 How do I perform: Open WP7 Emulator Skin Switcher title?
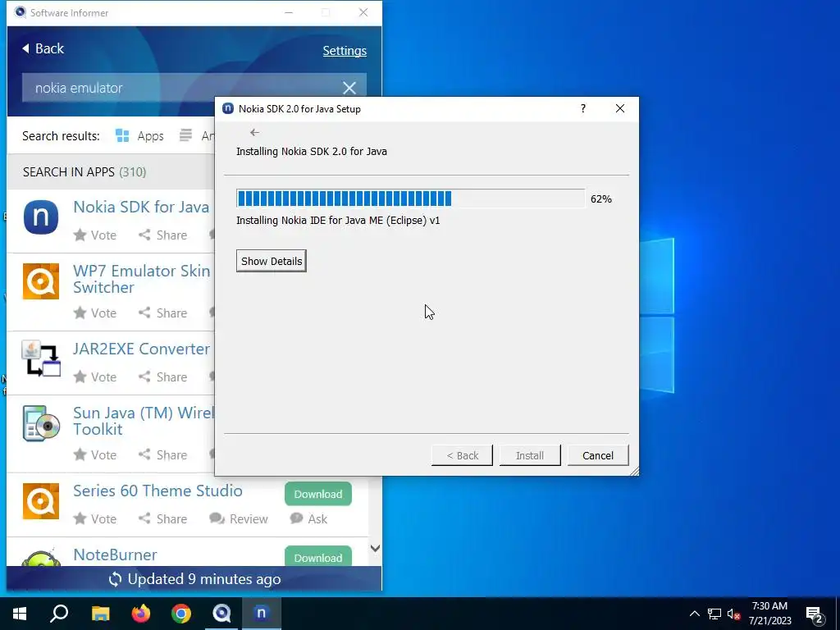tap(141, 279)
